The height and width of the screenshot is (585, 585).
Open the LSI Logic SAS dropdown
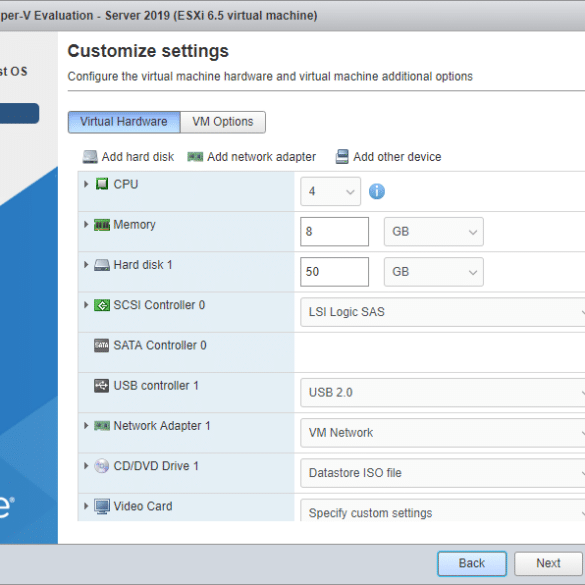click(442, 312)
